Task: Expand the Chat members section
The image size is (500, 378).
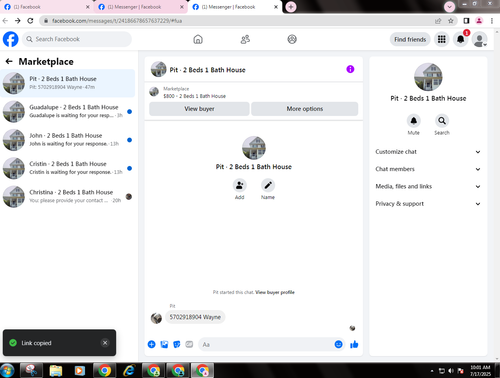Action: (x=428, y=169)
